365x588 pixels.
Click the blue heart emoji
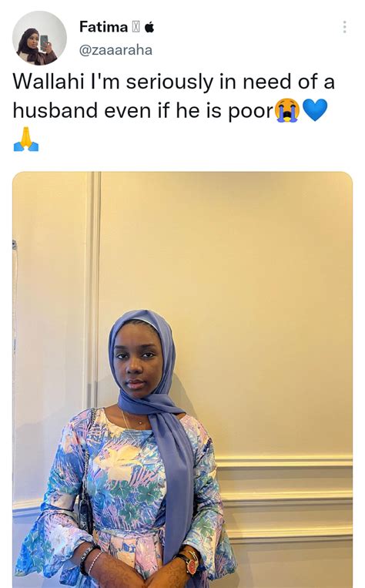(315, 110)
